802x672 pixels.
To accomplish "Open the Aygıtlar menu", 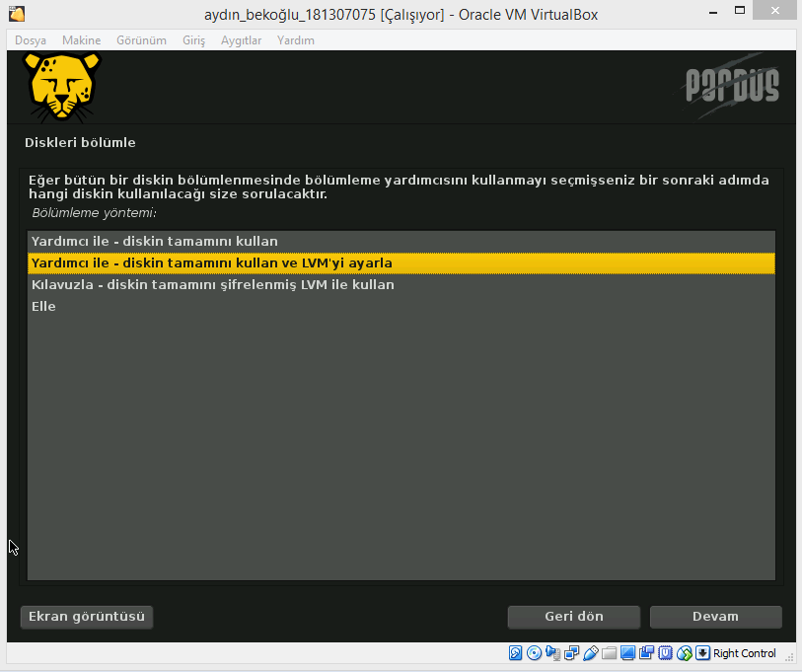I will coord(241,40).
